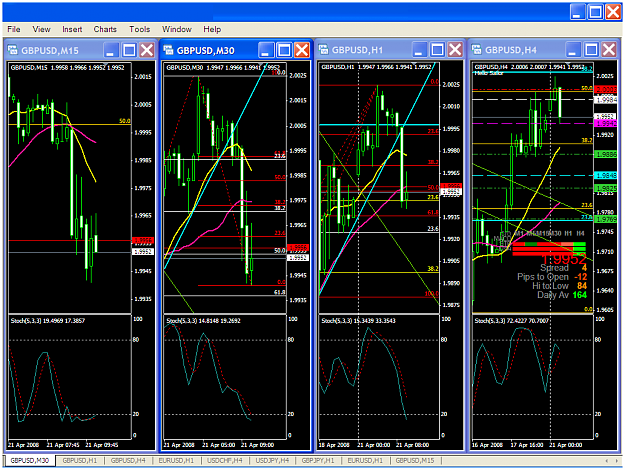
Task: Minimize the GBPUSD,M30 chart window
Action: click(265, 50)
